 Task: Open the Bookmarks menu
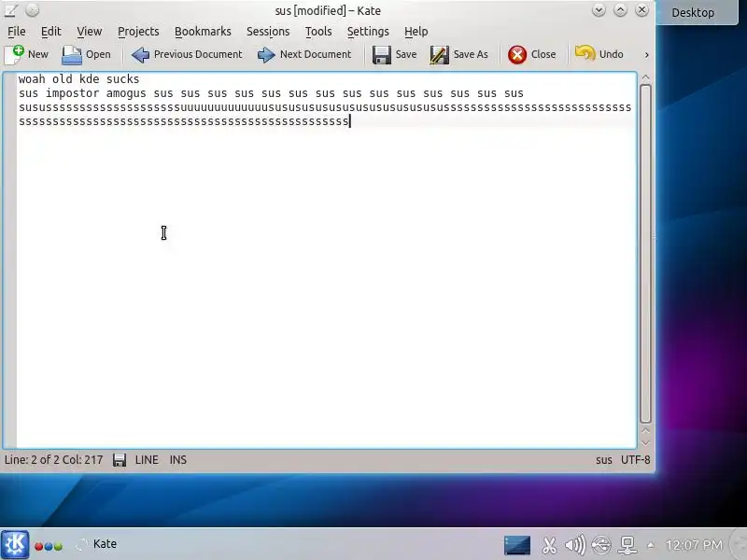tap(203, 32)
